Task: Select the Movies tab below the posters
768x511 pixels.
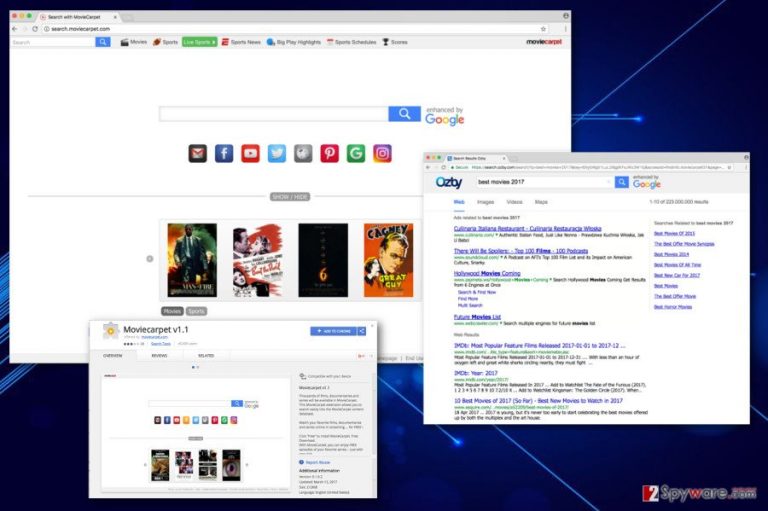Action: (172, 311)
